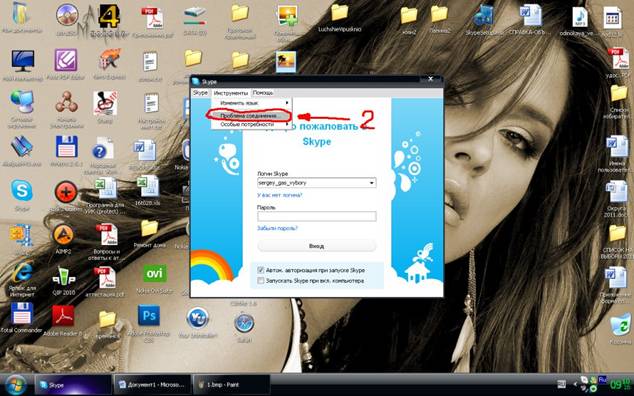Click the У вас нет логина link
634x396 pixels.
point(280,195)
